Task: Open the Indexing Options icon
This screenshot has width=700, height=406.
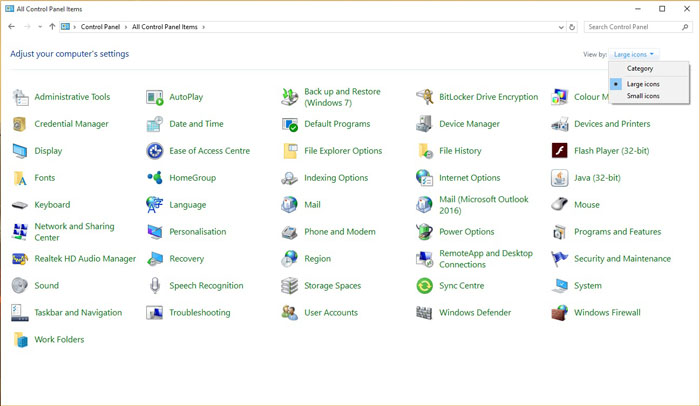Action: 290,178
